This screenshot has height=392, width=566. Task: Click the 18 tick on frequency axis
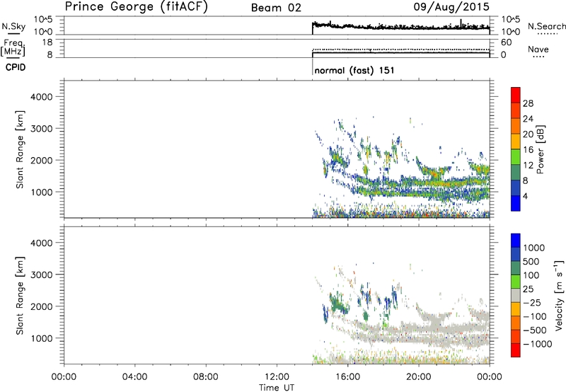47,42
